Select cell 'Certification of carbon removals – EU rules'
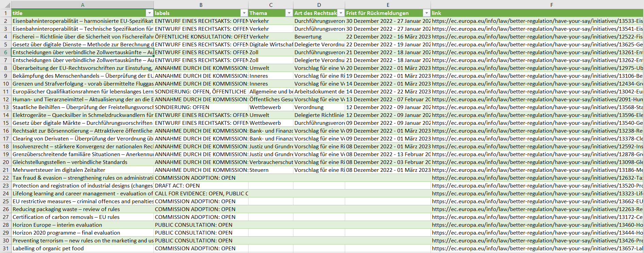The width and height of the screenshot is (644, 253). click(82, 217)
